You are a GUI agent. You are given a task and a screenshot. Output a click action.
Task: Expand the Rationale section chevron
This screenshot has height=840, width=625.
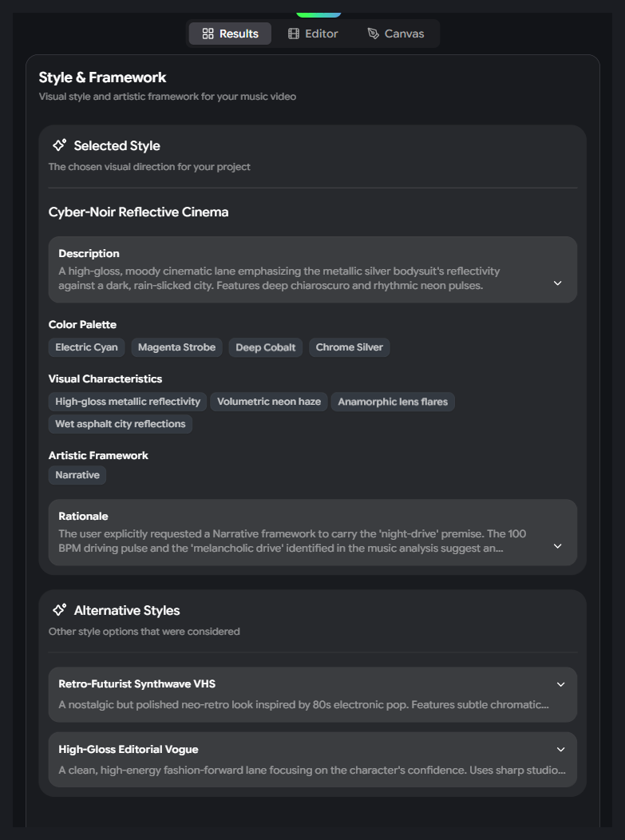tap(557, 546)
